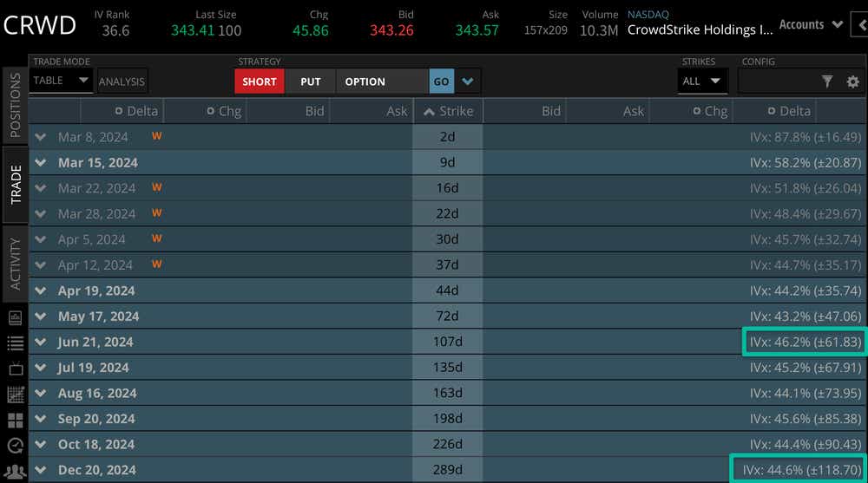This screenshot has height=483, width=868.
Task: Expand the Dec 20, 2024 expiration chevron
Action: [41, 470]
